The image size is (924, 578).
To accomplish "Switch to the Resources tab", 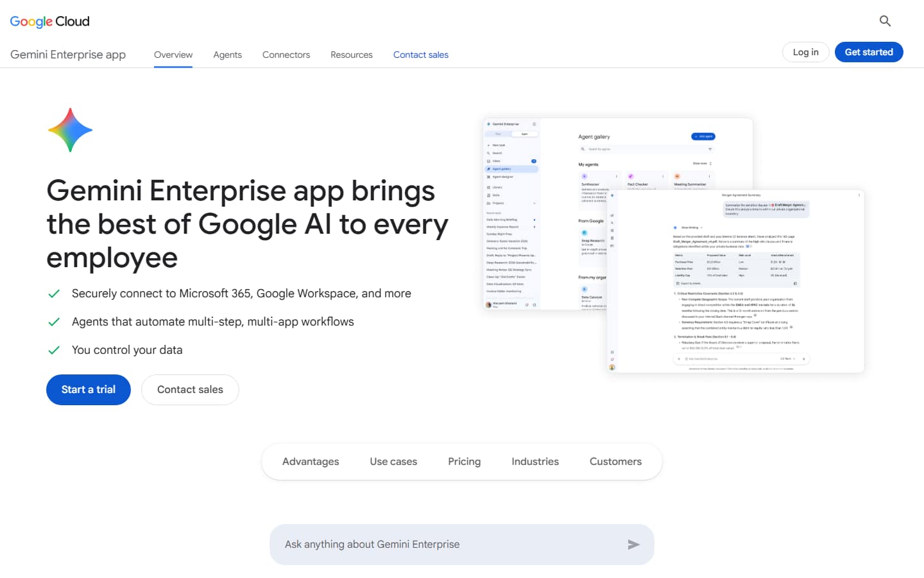I will [x=352, y=55].
